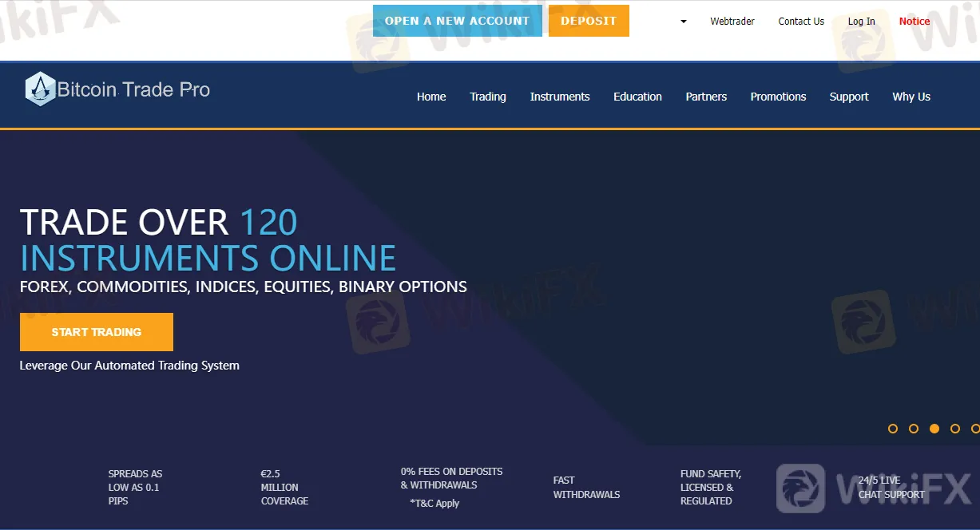Click the Why Us menu item
The width and height of the screenshot is (980, 530).
911,97
